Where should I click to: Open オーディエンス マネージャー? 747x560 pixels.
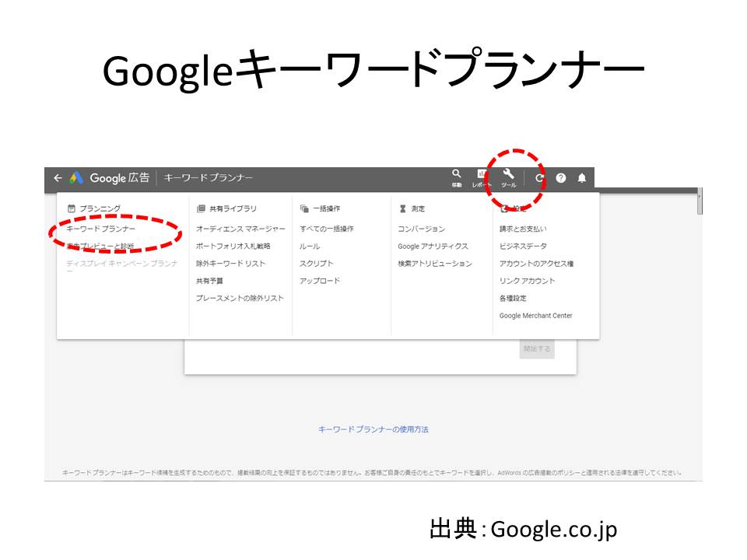click(240, 229)
